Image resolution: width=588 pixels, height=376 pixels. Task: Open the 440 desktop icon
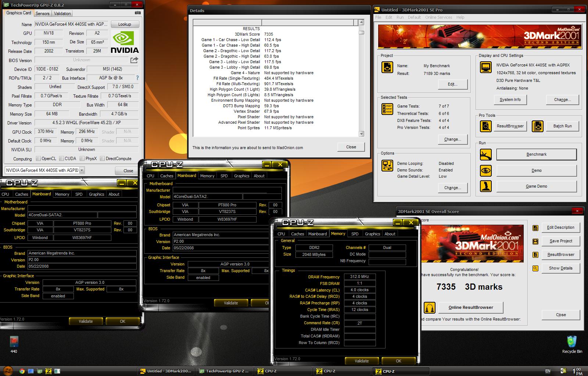point(14,344)
